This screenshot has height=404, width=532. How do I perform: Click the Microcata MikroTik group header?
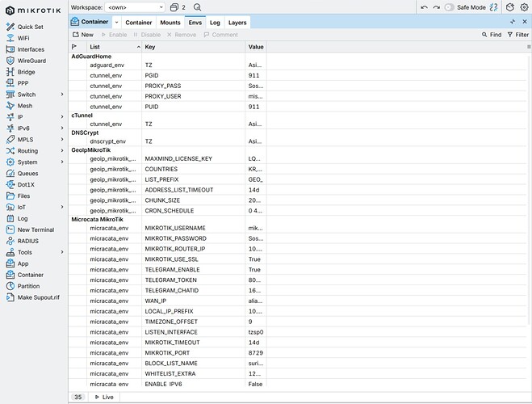point(97,219)
